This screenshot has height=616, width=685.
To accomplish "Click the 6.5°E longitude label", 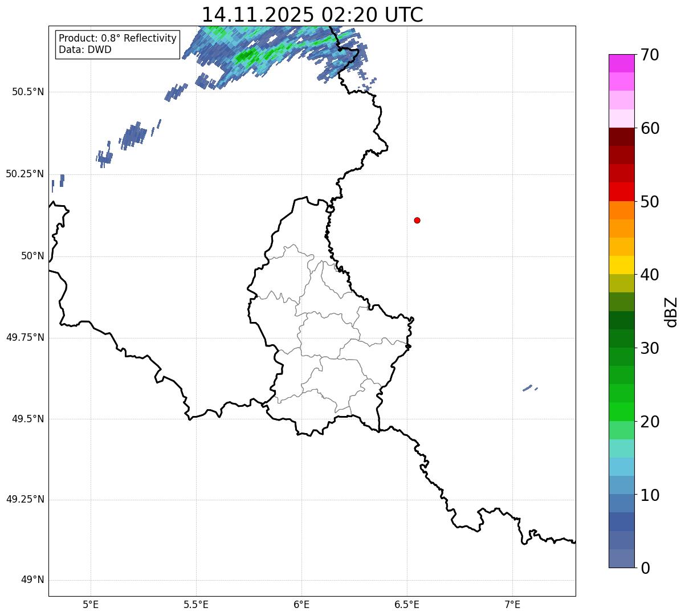I will point(407,604).
